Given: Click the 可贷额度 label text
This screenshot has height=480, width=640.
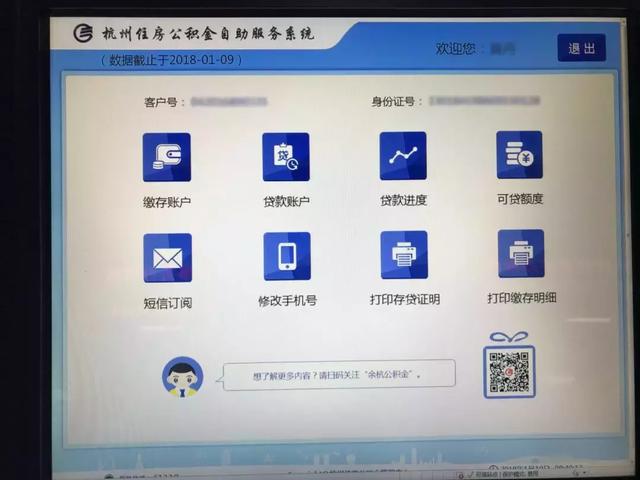Looking at the screenshot, I should pyautogui.click(x=520, y=199).
